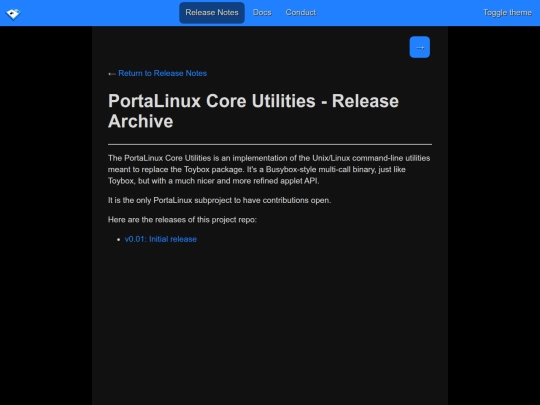Click the blue right-arrow button
The width and height of the screenshot is (540, 405).
(x=419, y=47)
